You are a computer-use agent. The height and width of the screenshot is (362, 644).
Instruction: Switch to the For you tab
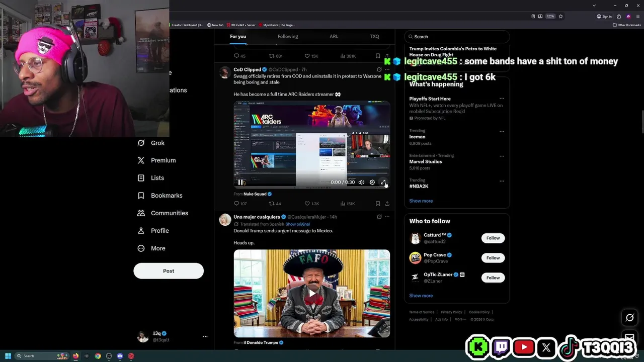point(238,37)
